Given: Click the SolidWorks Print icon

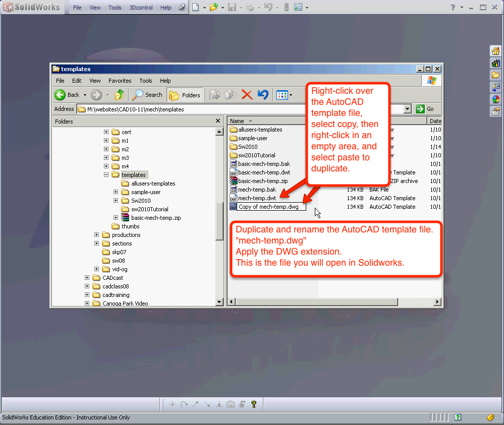Looking at the screenshot, I should click(250, 7).
